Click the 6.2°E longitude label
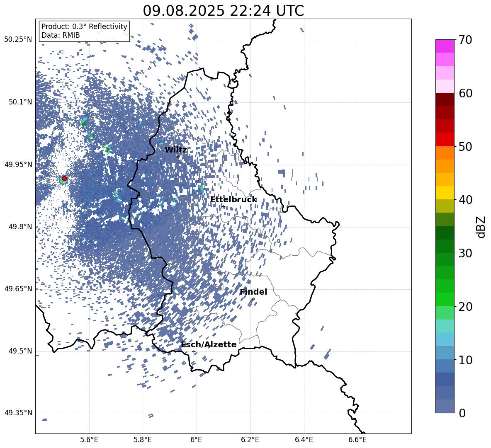 pos(250,440)
